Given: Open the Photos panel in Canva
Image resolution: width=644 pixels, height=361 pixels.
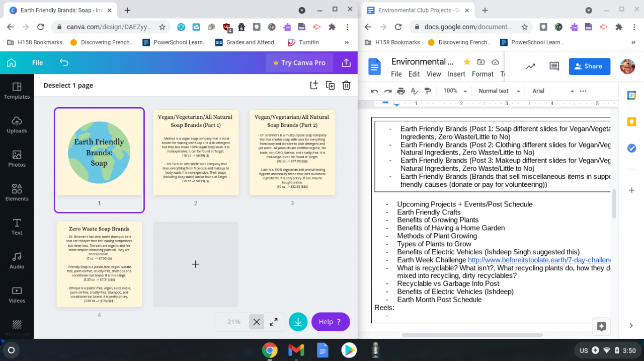Looking at the screenshot, I should point(17,159).
